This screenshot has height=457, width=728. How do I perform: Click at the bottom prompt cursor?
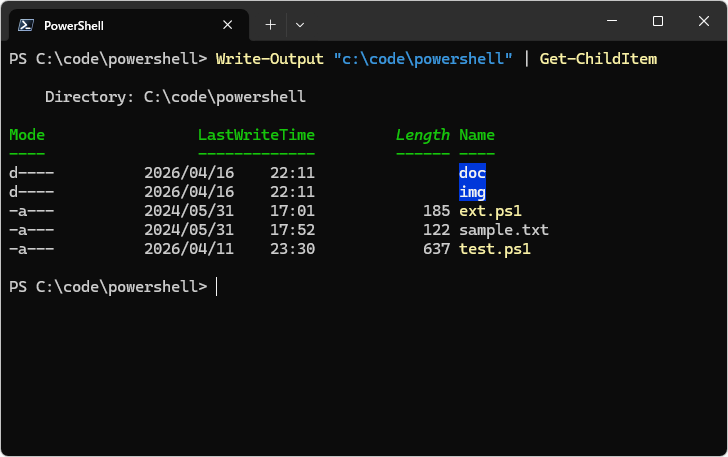pyautogui.click(x=217, y=287)
